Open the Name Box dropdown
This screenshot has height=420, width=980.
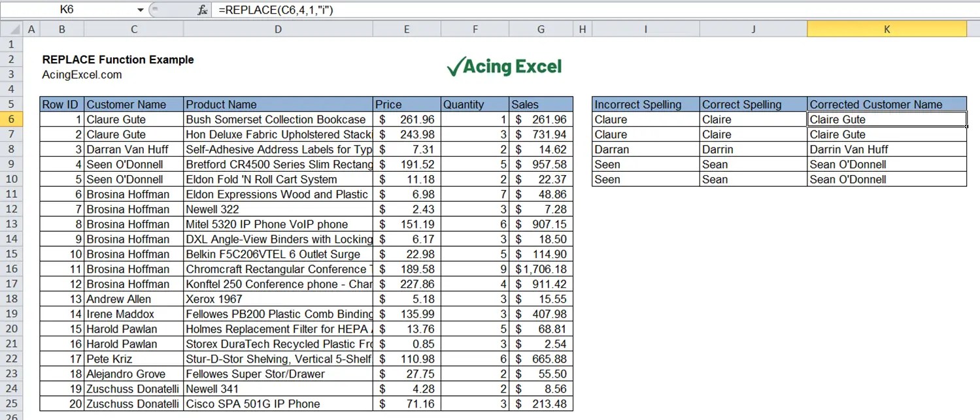139,10
